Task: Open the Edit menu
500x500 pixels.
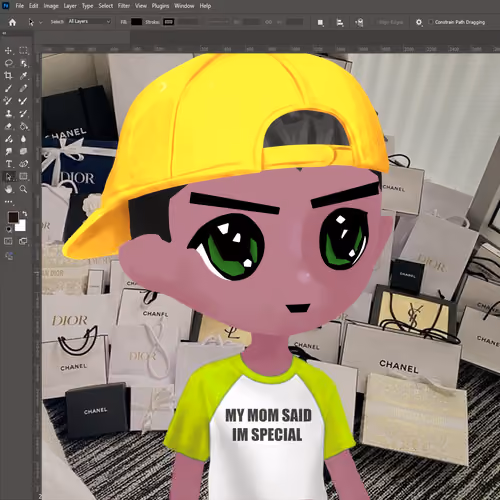Action: [33, 6]
